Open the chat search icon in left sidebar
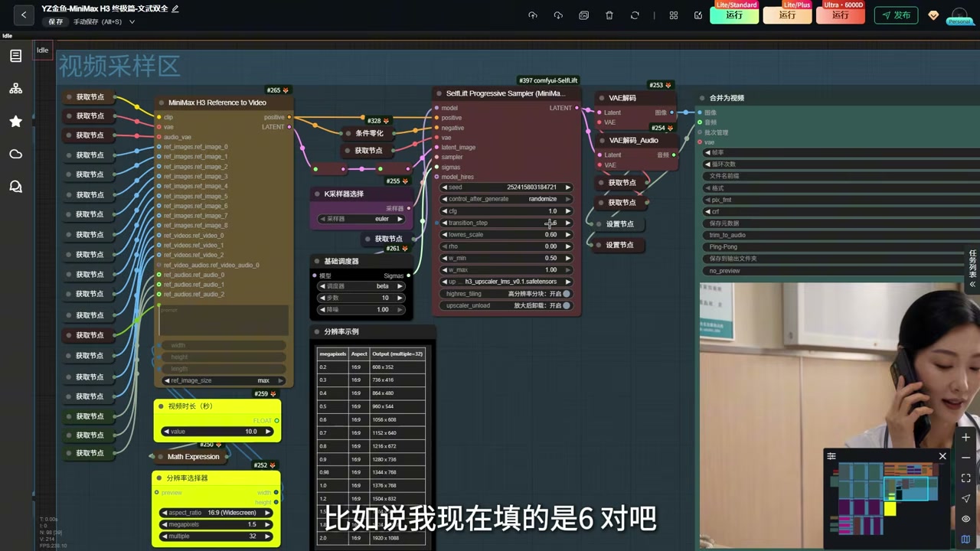The image size is (980, 551). [x=15, y=187]
